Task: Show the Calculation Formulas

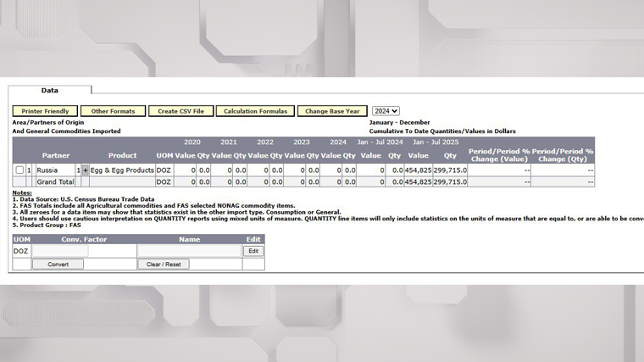Action: pos(255,111)
